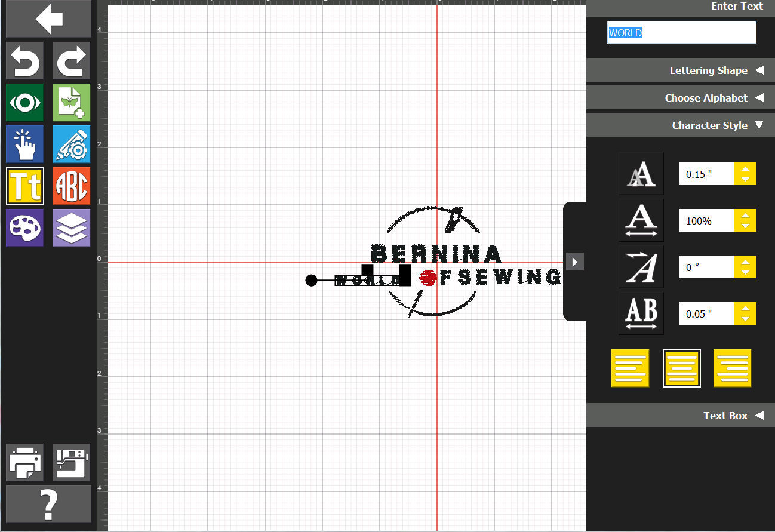The width and height of the screenshot is (775, 532).
Task: Click the round handle left of WORLD text
Action: click(311, 280)
